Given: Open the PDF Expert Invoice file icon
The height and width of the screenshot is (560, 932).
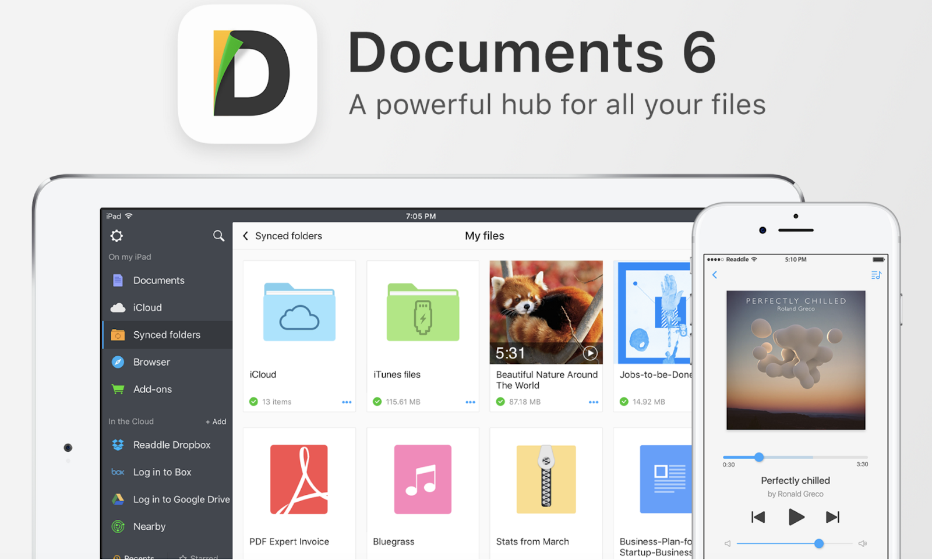Looking at the screenshot, I should tap(299, 480).
